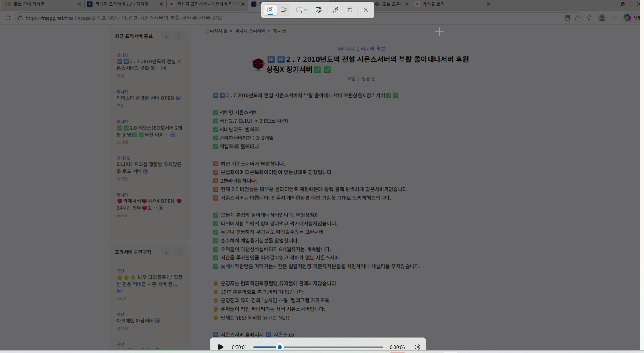This screenshot has width=644, height=353.
Task: Activate the text extractor tool
Action: tap(349, 10)
